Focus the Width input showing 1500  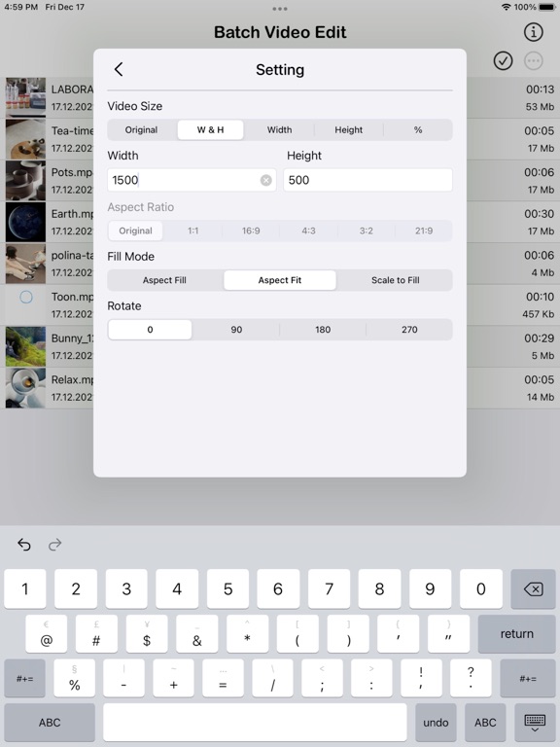(x=192, y=180)
